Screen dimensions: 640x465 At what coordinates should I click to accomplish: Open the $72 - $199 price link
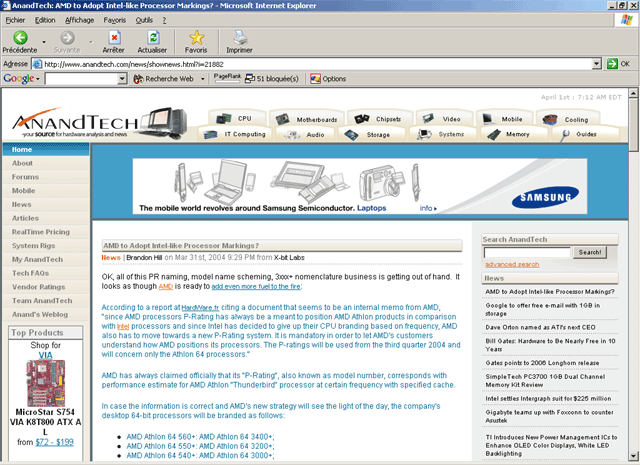[x=54, y=442]
